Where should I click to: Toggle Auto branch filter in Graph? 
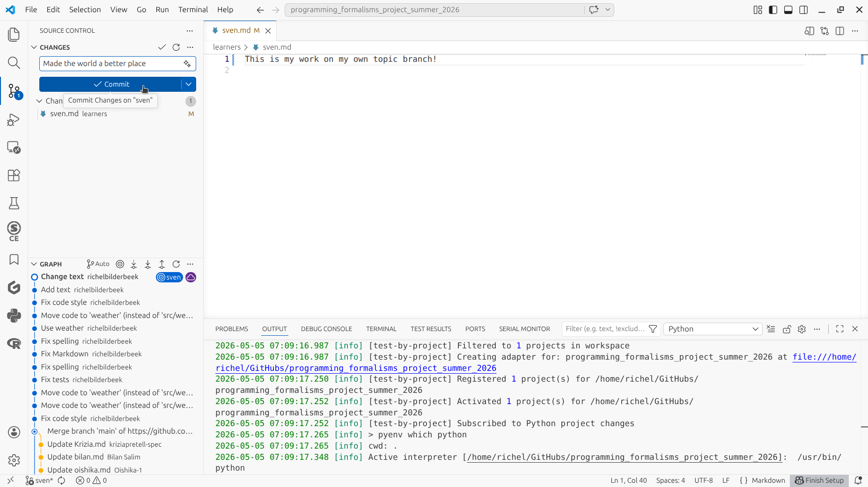point(98,264)
